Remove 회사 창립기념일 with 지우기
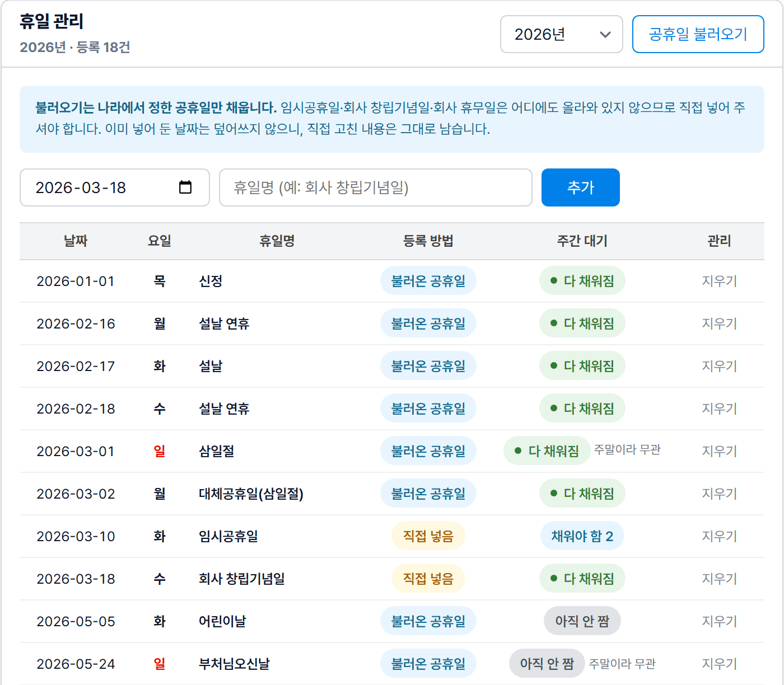The image size is (784, 685). [x=719, y=579]
